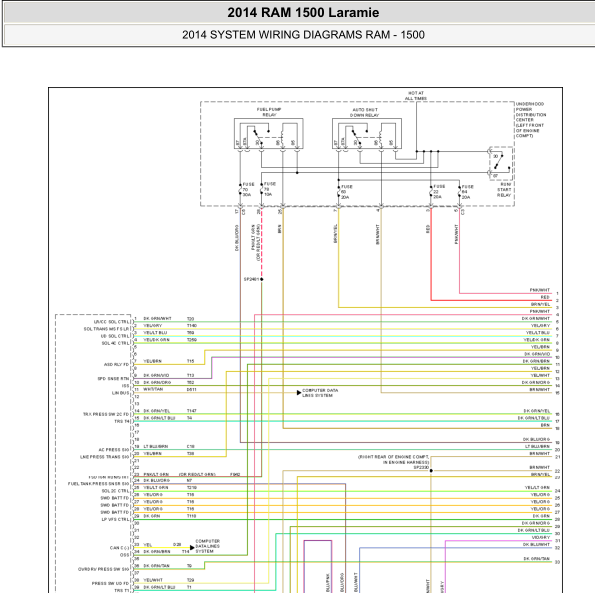
Task: Select the Run/Start Relay switch symbol
Action: pyautogui.click(x=501, y=164)
